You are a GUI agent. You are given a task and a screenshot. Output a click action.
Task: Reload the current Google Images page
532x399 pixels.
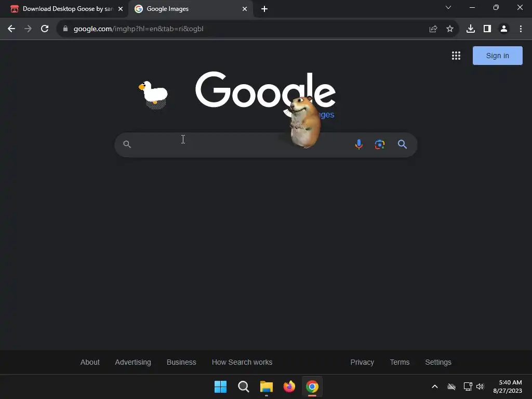(45, 29)
